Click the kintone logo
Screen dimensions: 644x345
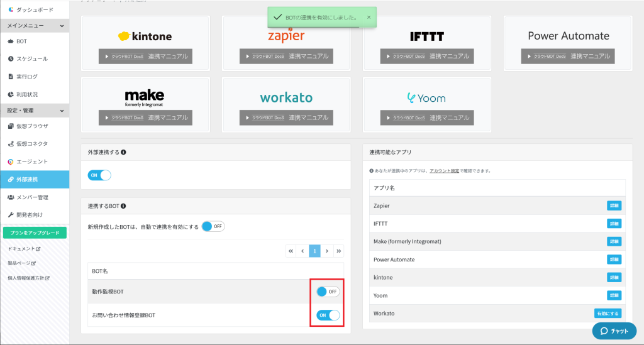point(145,36)
